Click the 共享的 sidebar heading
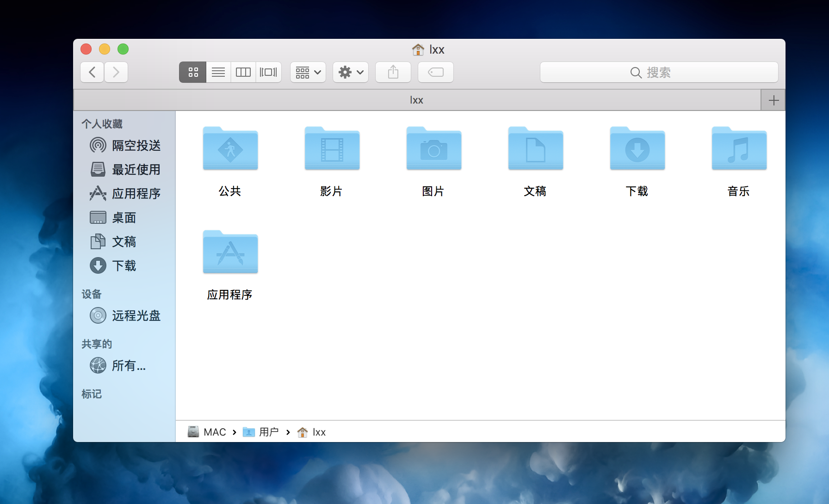 (x=97, y=344)
